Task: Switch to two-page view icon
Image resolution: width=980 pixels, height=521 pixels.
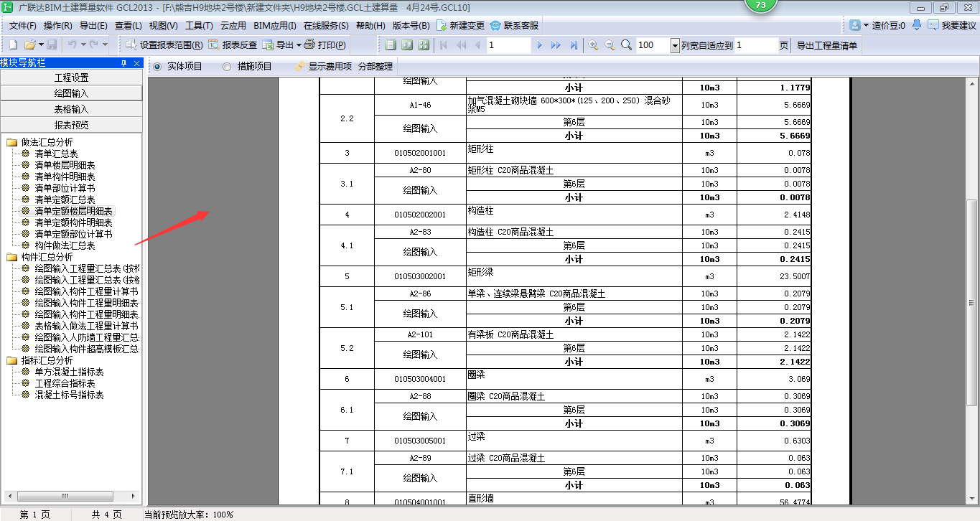Action: click(407, 44)
